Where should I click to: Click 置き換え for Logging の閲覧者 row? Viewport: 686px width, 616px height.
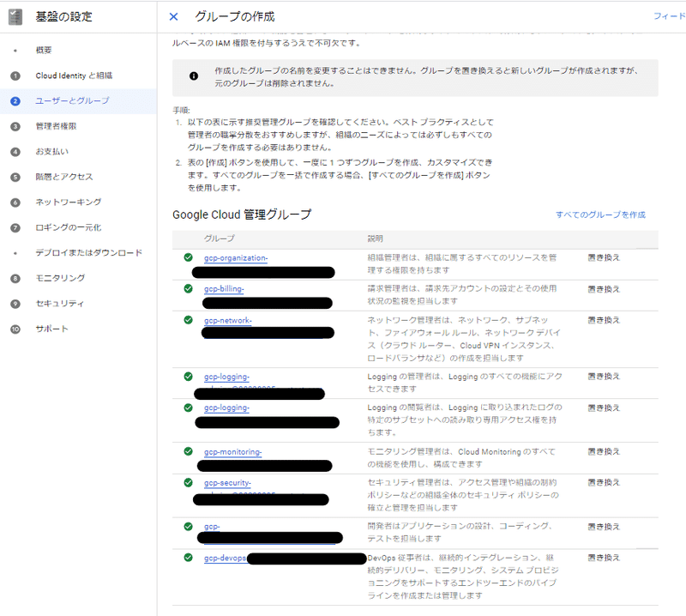point(604,408)
